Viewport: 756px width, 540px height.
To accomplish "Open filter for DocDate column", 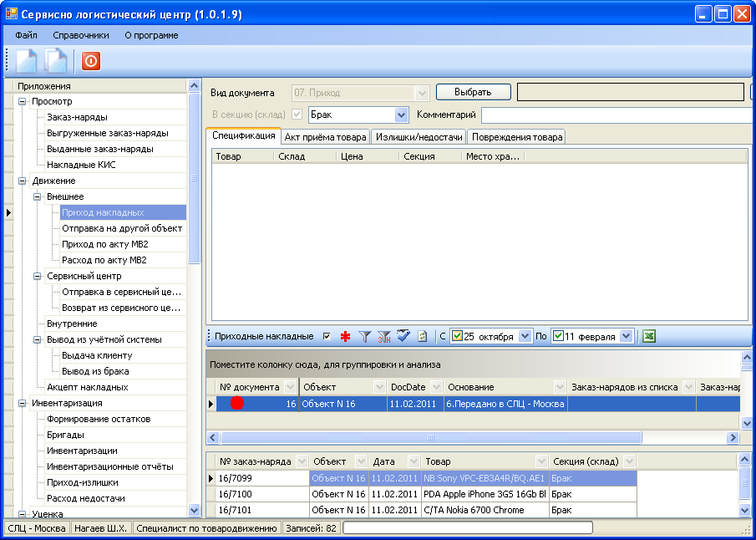I will tap(436, 387).
